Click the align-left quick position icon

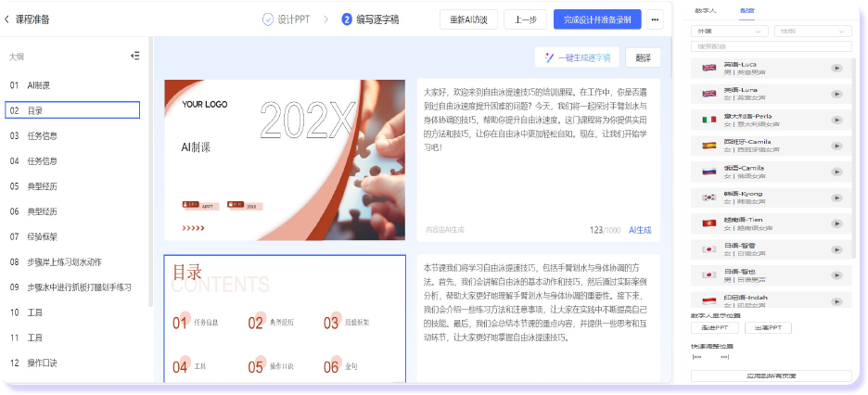click(698, 357)
